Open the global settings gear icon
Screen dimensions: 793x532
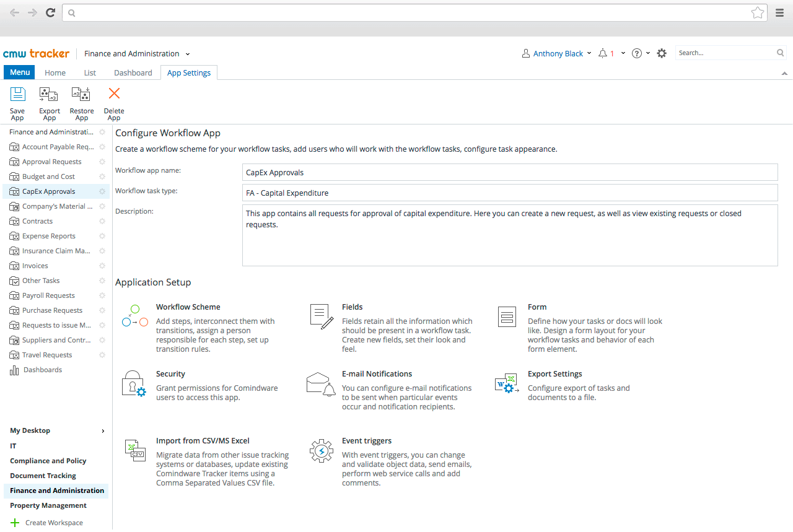click(662, 54)
